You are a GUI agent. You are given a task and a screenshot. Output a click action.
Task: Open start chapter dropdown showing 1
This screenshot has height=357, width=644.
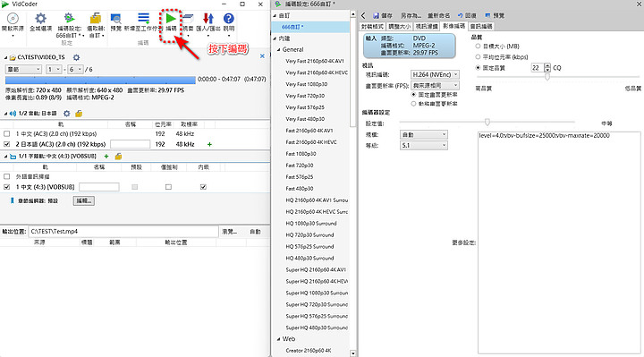(x=55, y=70)
